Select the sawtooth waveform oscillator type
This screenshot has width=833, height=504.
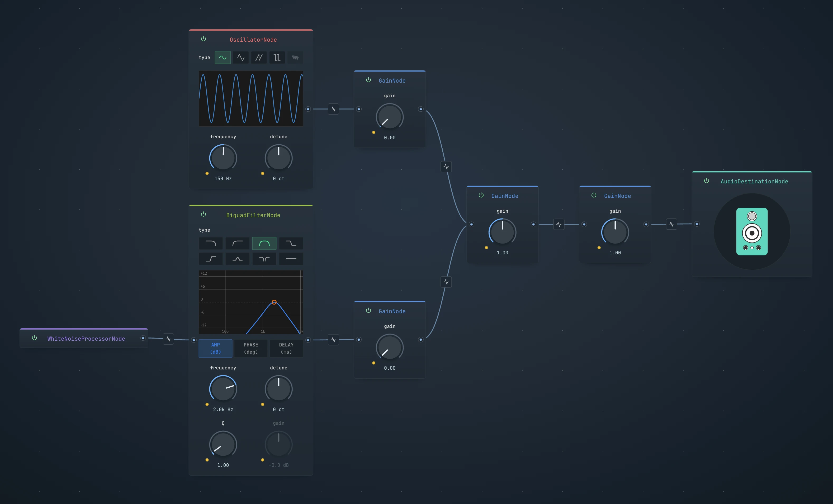click(x=259, y=58)
